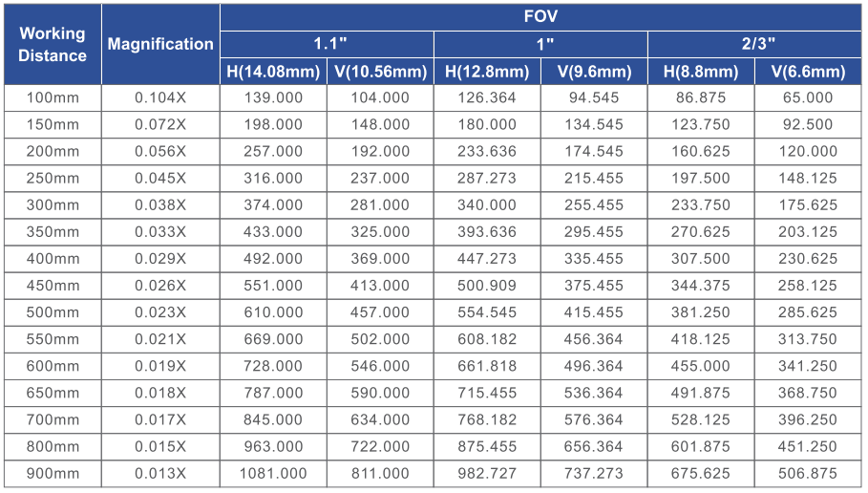
Task: Click the H(8.8mm) column header
Action: coord(701,72)
